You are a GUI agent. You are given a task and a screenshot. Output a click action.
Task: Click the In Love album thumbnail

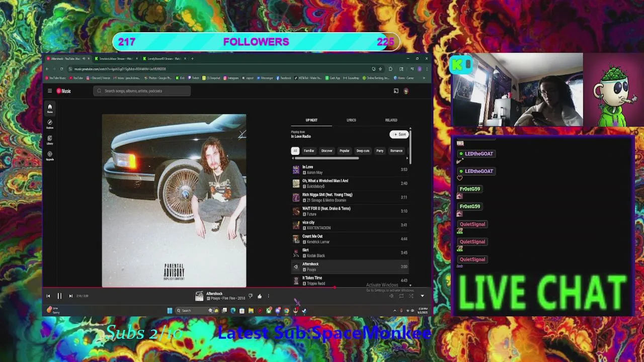point(296,170)
